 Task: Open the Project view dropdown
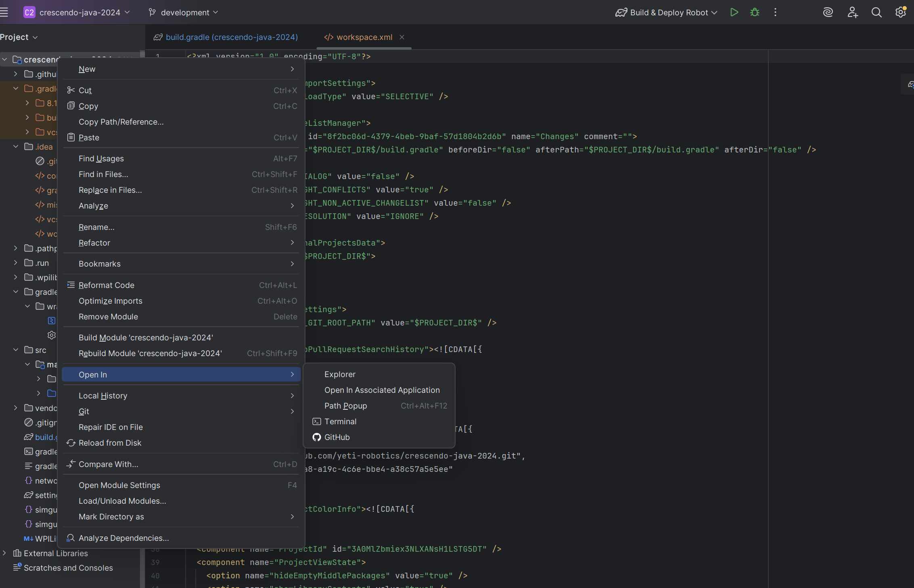click(19, 37)
